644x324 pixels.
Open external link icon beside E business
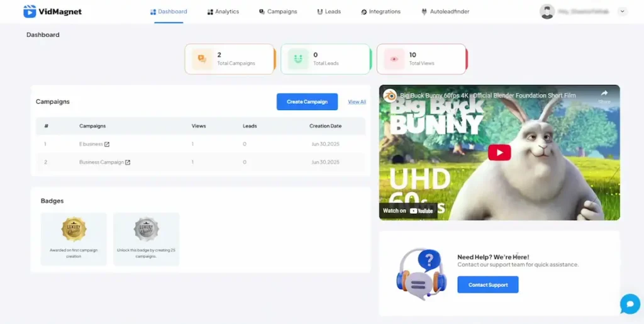pos(107,144)
